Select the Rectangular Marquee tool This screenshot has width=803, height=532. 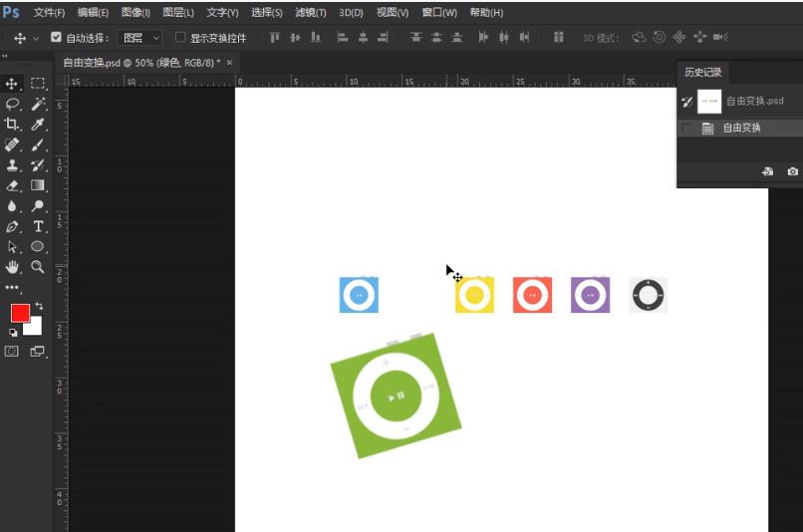pos(38,83)
